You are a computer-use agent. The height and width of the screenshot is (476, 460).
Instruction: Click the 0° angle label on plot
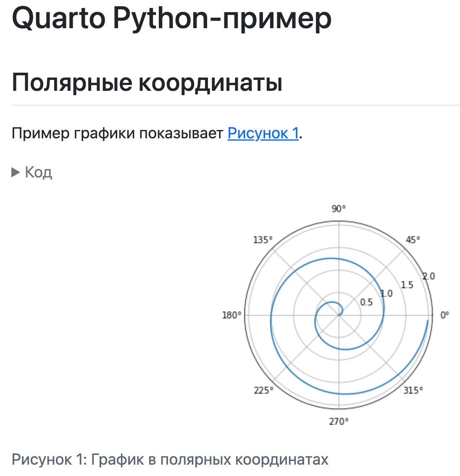point(444,315)
